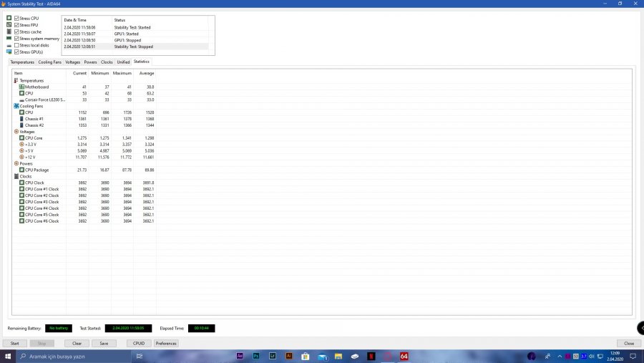Switch to the Powers tab

tap(90, 62)
